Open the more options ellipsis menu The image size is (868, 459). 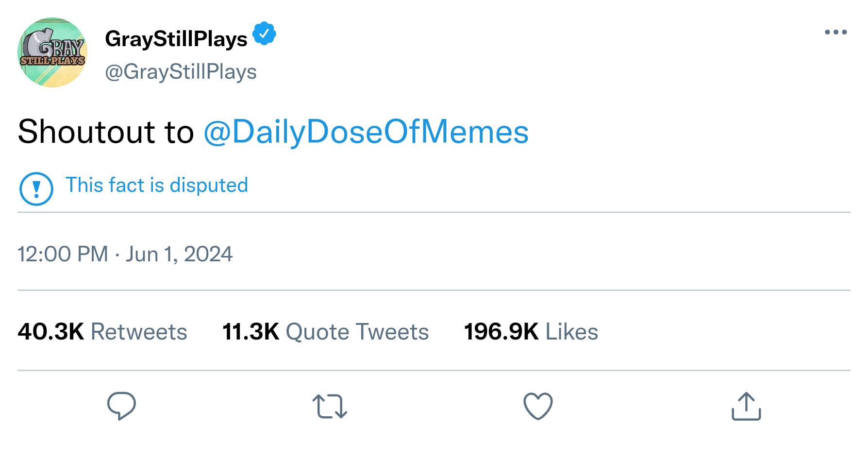[835, 33]
